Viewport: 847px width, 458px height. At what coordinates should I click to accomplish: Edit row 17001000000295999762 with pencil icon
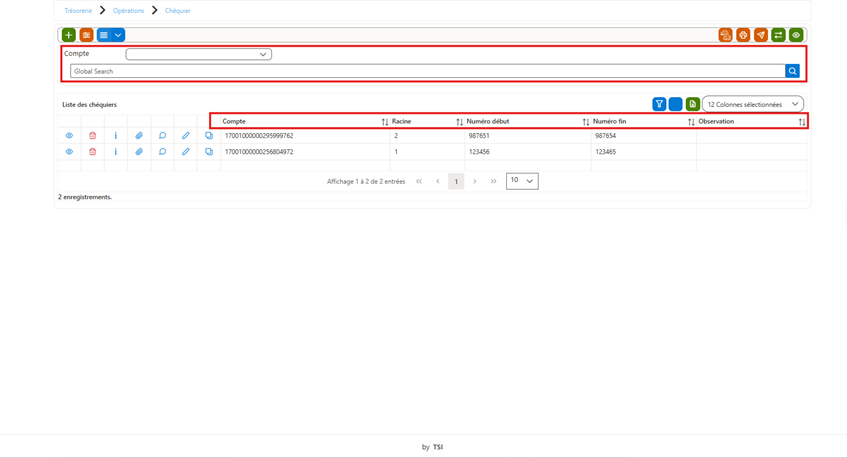click(185, 136)
